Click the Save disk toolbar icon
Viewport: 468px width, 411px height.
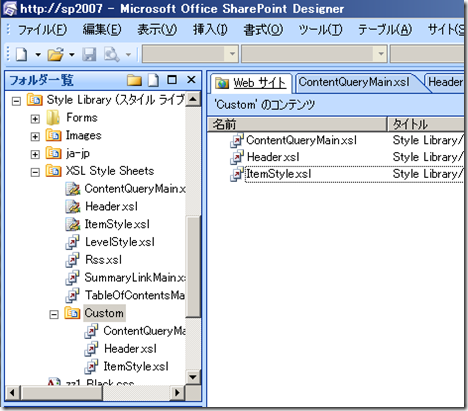tap(89, 54)
